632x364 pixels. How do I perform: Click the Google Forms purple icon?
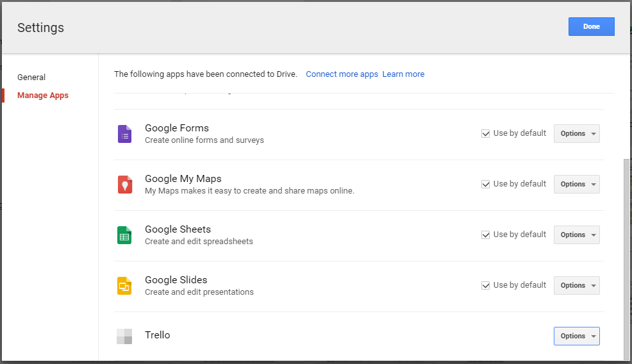pos(124,134)
